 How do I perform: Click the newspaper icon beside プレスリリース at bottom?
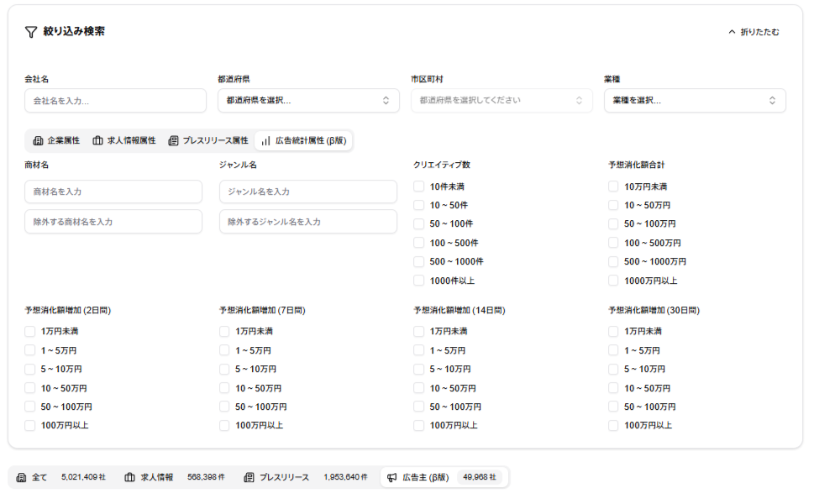tap(249, 477)
